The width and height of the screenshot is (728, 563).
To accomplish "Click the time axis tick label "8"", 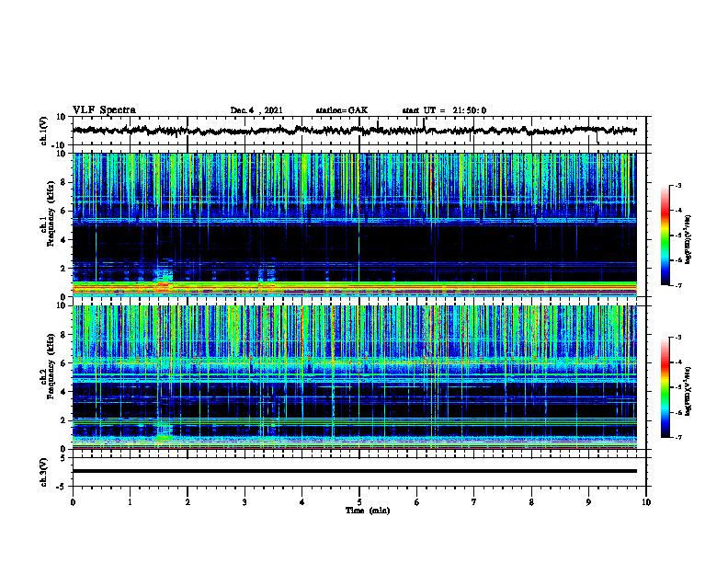I will (531, 502).
